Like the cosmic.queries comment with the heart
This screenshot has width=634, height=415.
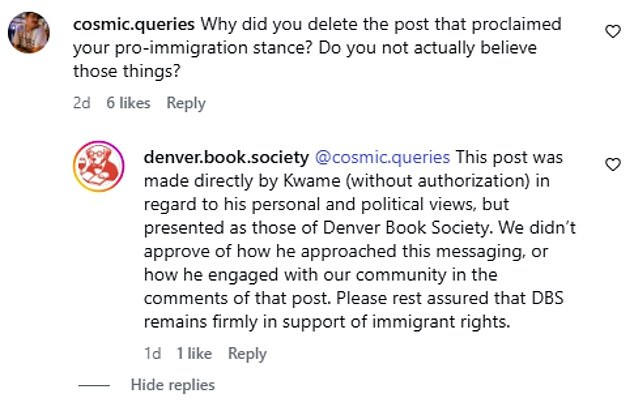click(x=613, y=32)
